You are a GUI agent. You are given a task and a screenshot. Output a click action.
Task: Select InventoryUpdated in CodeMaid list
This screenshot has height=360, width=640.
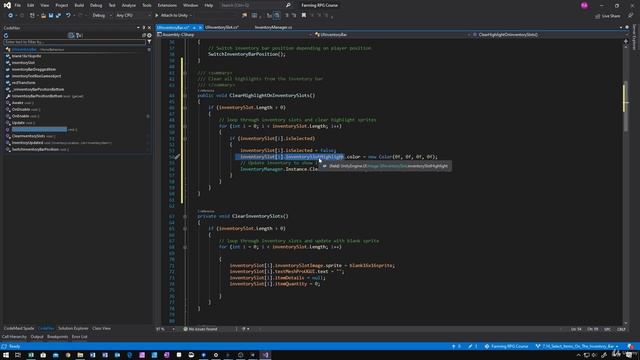click(27, 143)
